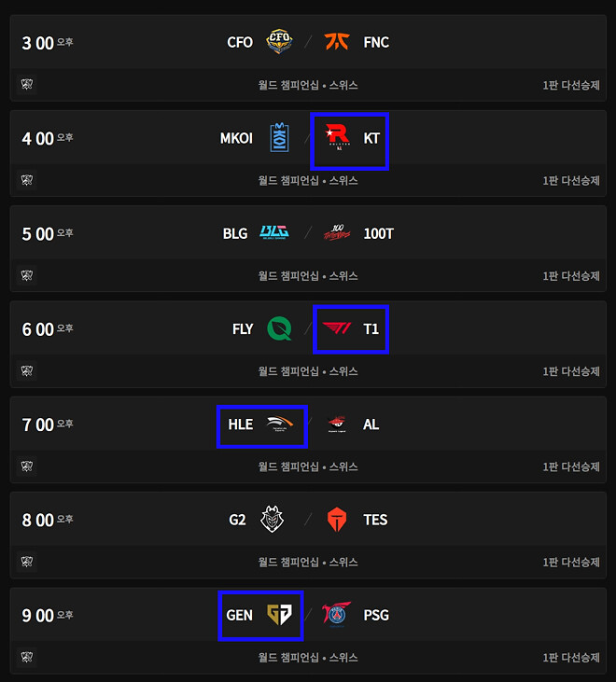Click the Fnatic team logo
Image resolution: width=616 pixels, height=682 pixels.
pos(337,42)
